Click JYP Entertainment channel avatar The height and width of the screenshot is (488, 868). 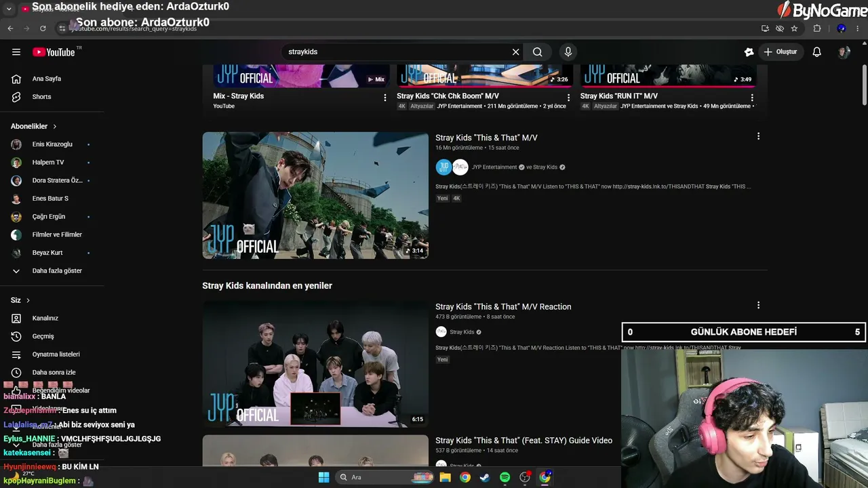click(443, 167)
